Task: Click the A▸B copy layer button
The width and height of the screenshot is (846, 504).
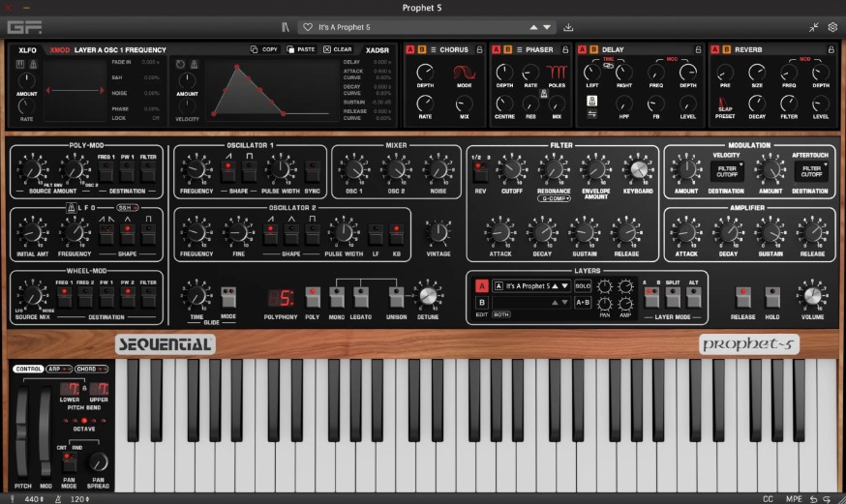Action: (x=583, y=303)
